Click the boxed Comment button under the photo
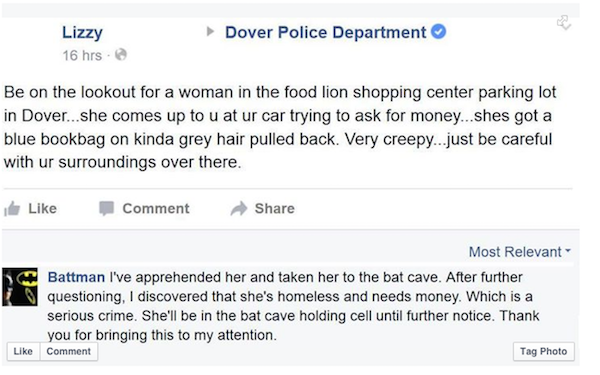The height and width of the screenshot is (375, 600). (69, 351)
